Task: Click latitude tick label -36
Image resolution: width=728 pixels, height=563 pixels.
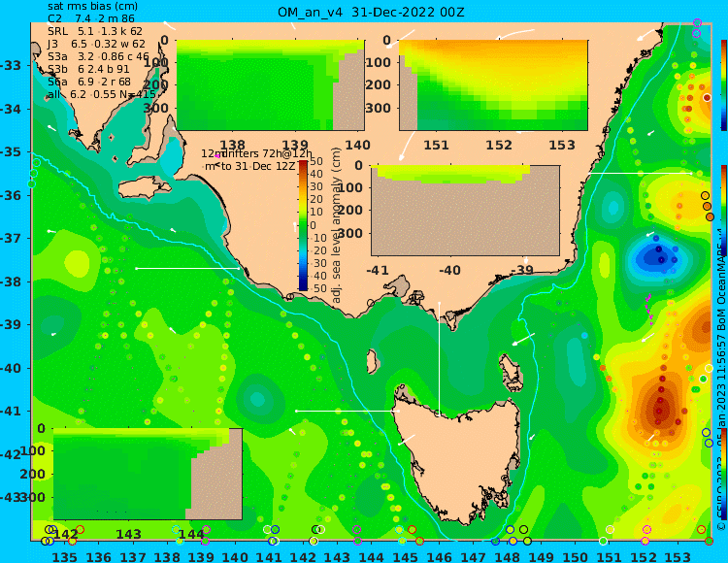Action: click(11, 195)
